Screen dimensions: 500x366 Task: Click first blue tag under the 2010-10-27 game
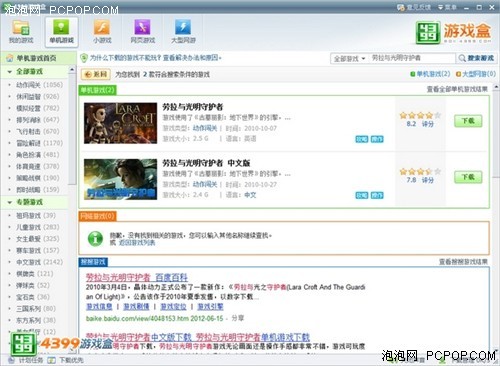coord(362,195)
